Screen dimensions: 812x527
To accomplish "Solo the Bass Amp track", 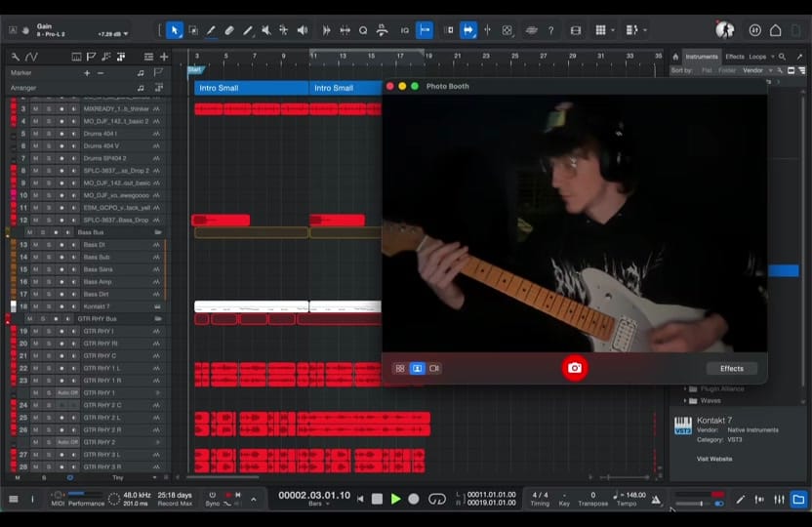I will click(x=49, y=282).
